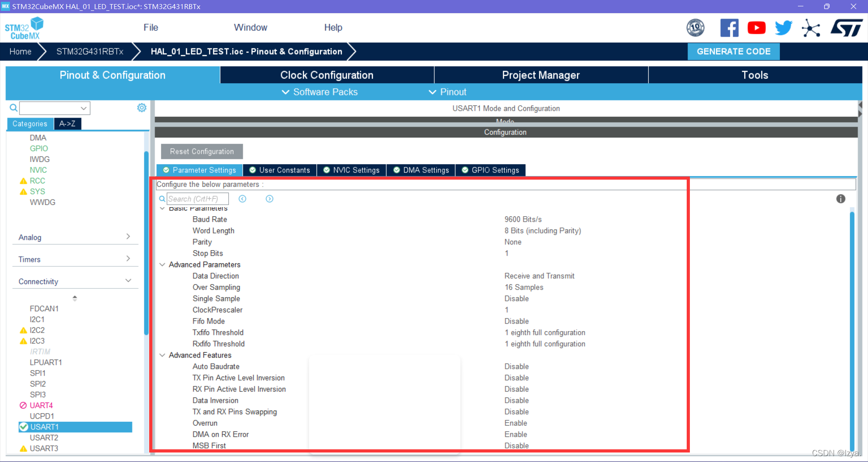The height and width of the screenshot is (462, 868).
Task: Click the Data Direction value Receive and Transmit
Action: coord(539,276)
